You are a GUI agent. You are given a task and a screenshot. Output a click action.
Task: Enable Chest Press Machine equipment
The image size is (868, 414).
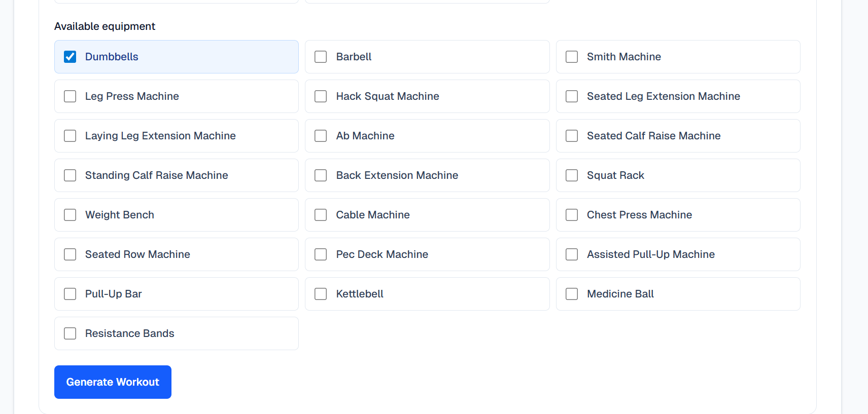coord(572,215)
